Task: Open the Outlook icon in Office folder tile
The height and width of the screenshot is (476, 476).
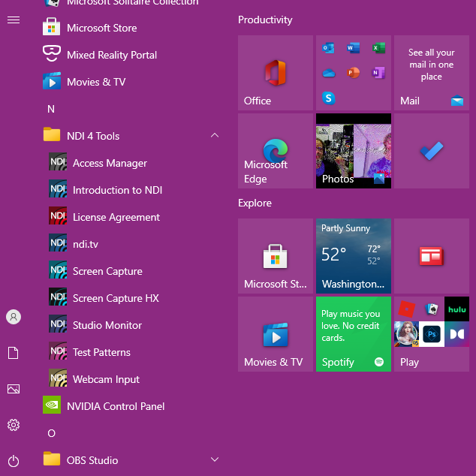Action: tap(328, 47)
